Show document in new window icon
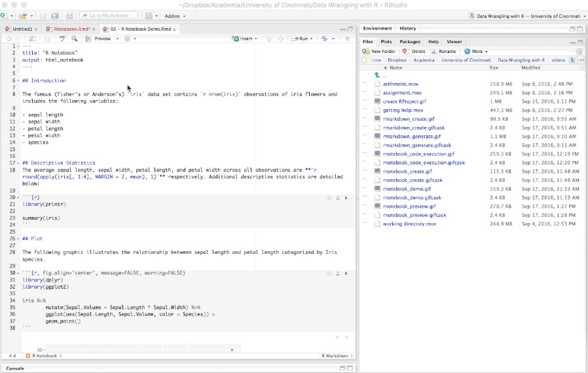 point(32,39)
